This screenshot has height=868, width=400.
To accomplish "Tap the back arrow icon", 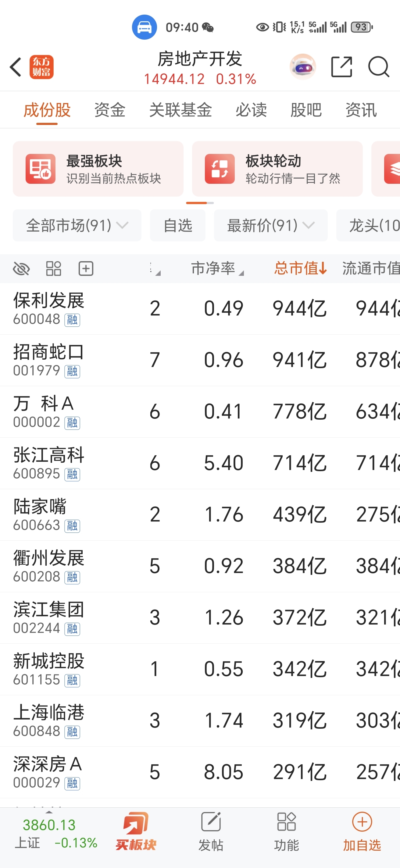I will [x=16, y=67].
